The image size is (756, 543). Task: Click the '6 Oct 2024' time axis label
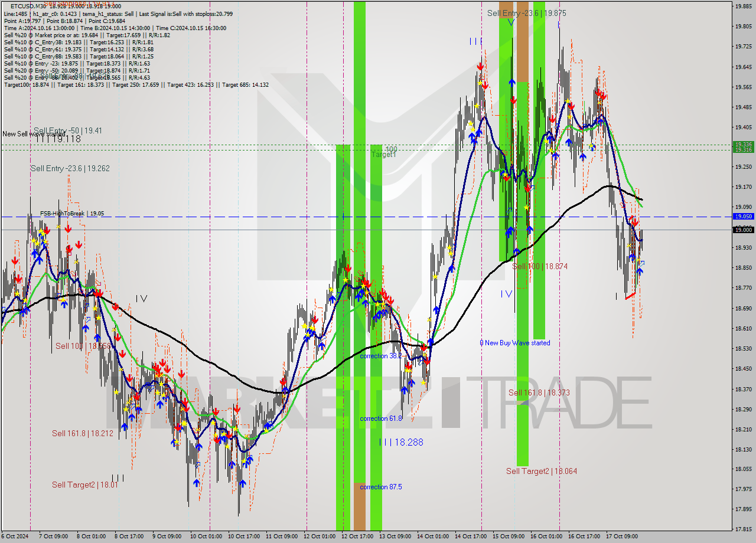tap(15, 537)
